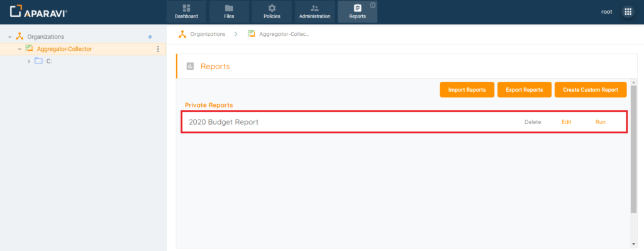This screenshot has height=251, width=644.
Task: Click the Import Reports button
Action: tap(467, 89)
